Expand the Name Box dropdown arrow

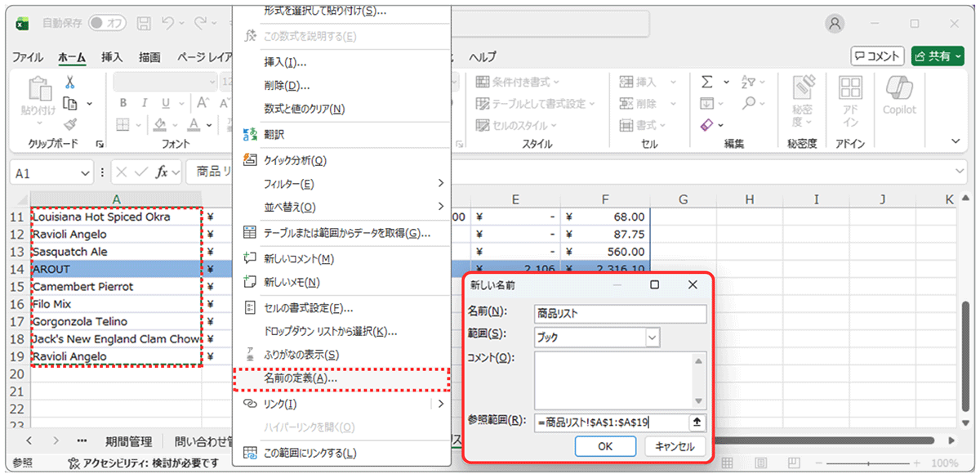[86, 173]
